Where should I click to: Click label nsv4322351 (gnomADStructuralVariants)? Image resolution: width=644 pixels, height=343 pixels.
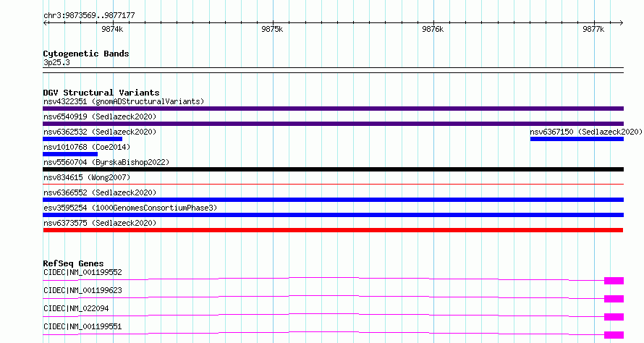[124, 101]
